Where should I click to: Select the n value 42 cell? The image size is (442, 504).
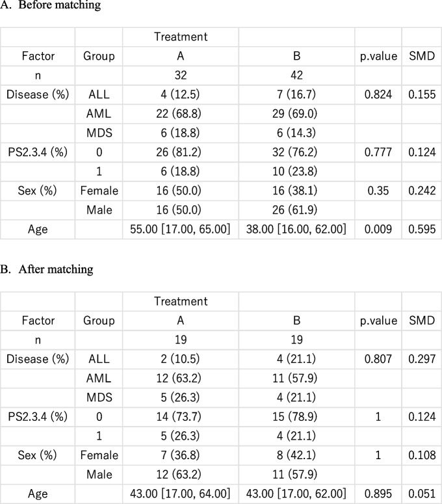[x=296, y=75]
